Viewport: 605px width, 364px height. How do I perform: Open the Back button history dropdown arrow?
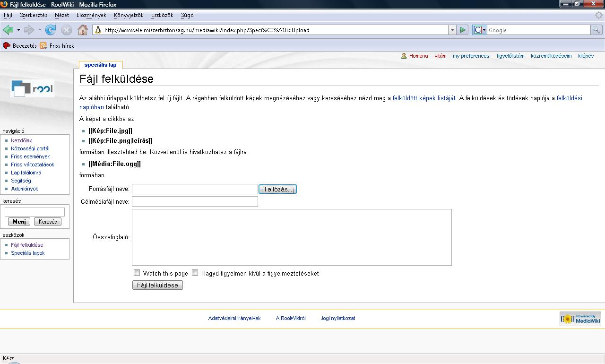tap(18, 30)
